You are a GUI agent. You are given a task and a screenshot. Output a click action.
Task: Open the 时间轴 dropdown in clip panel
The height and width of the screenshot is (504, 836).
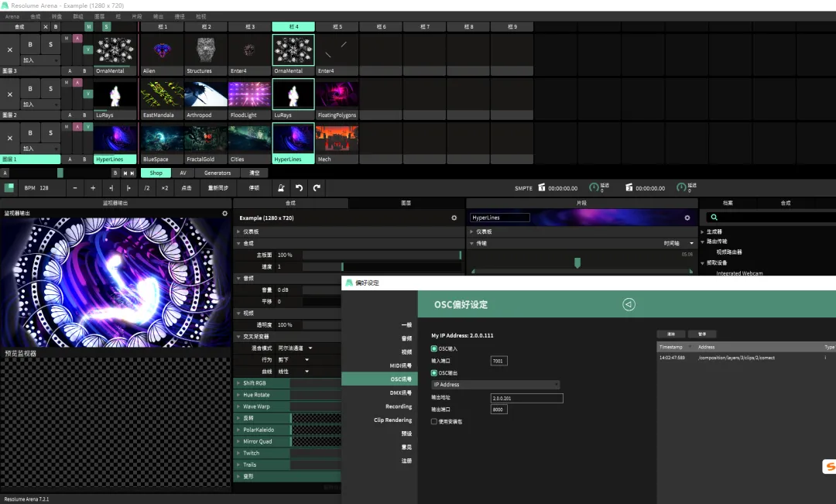[x=679, y=243]
